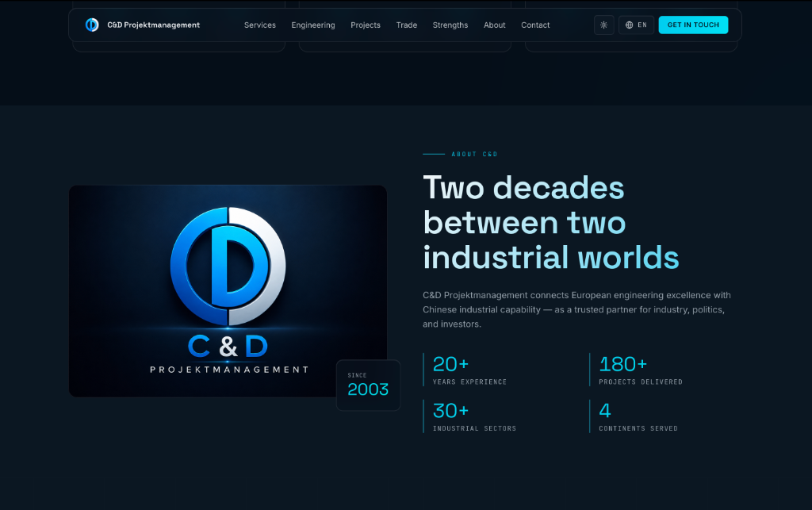
Task: Open the Services nav item
Action: pos(260,25)
